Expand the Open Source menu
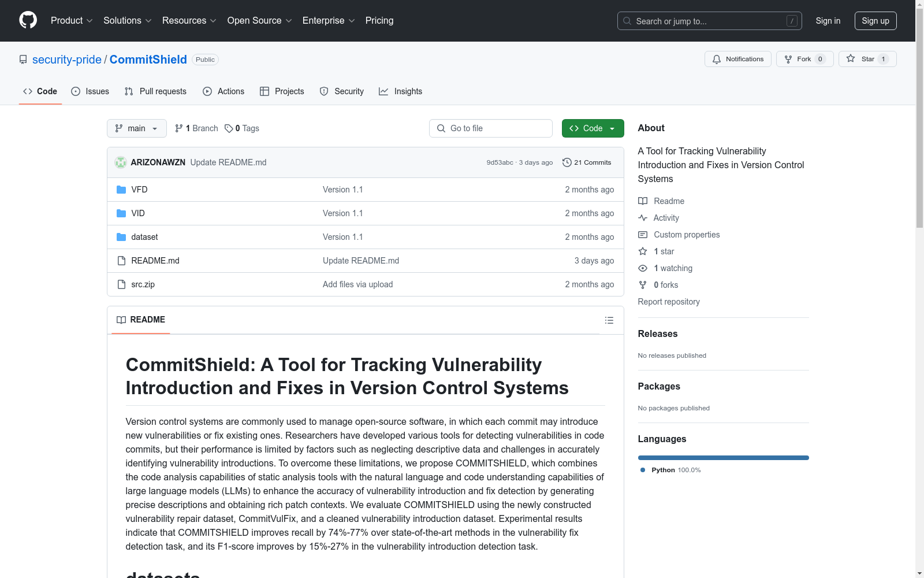 [259, 20]
